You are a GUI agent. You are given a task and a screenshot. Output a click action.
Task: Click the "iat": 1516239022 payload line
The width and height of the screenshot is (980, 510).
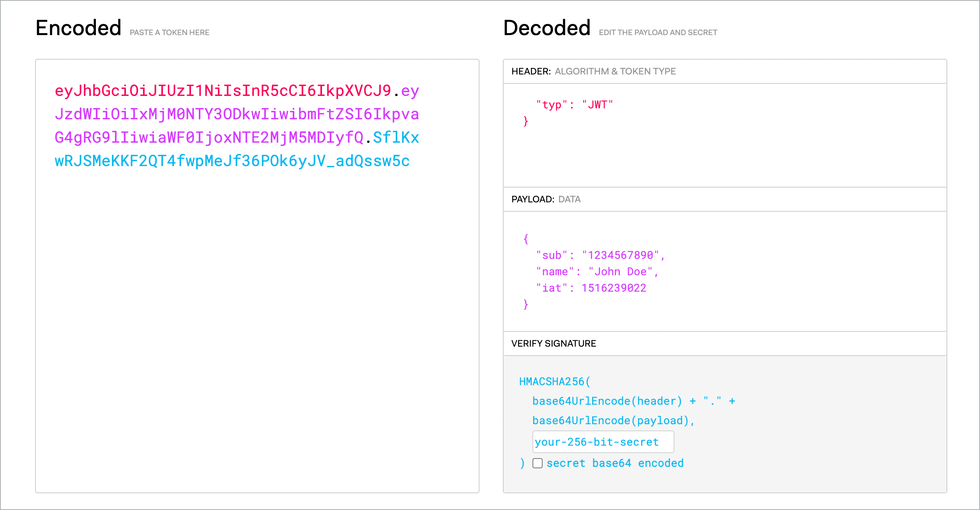click(591, 288)
